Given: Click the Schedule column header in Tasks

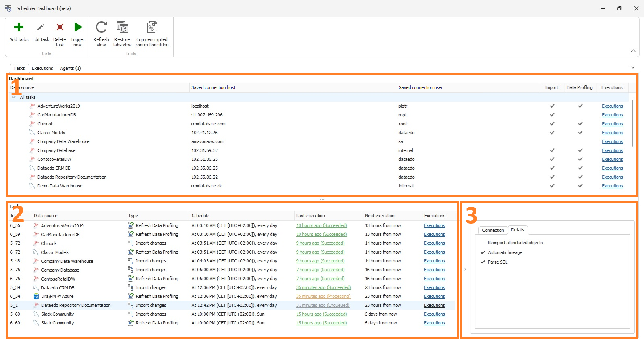Looking at the screenshot, I should click(242, 216).
